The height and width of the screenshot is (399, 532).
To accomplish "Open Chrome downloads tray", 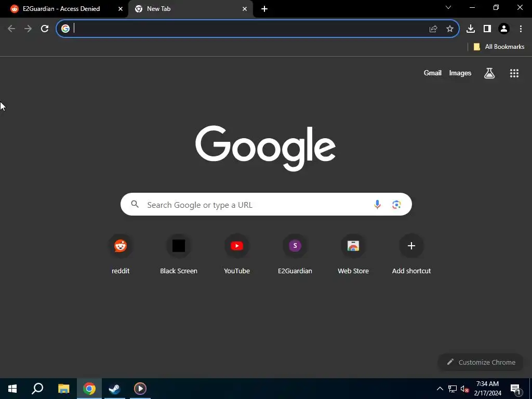I will point(471,29).
